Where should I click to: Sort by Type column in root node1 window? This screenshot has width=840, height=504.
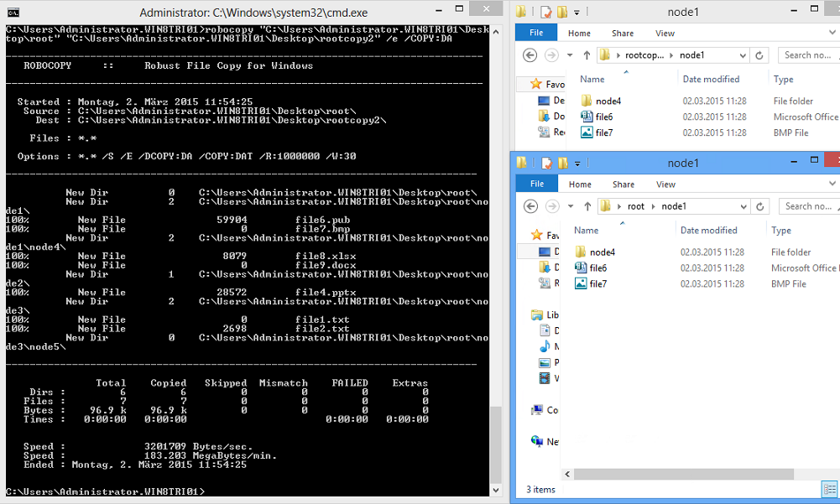pyautogui.click(x=781, y=231)
